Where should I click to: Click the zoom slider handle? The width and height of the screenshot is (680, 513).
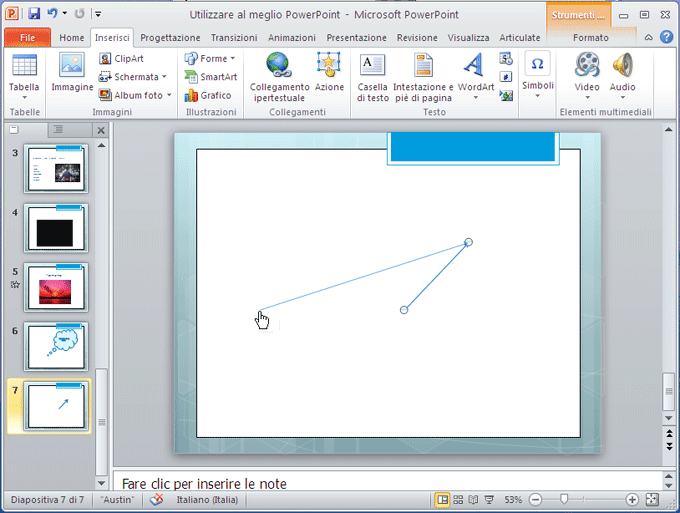point(564,500)
